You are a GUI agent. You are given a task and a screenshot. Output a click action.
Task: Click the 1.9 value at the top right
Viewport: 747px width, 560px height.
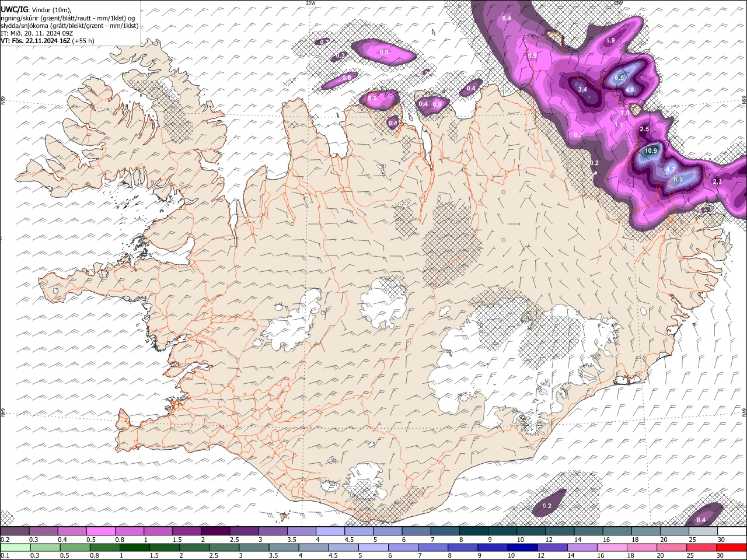pyautogui.click(x=610, y=40)
